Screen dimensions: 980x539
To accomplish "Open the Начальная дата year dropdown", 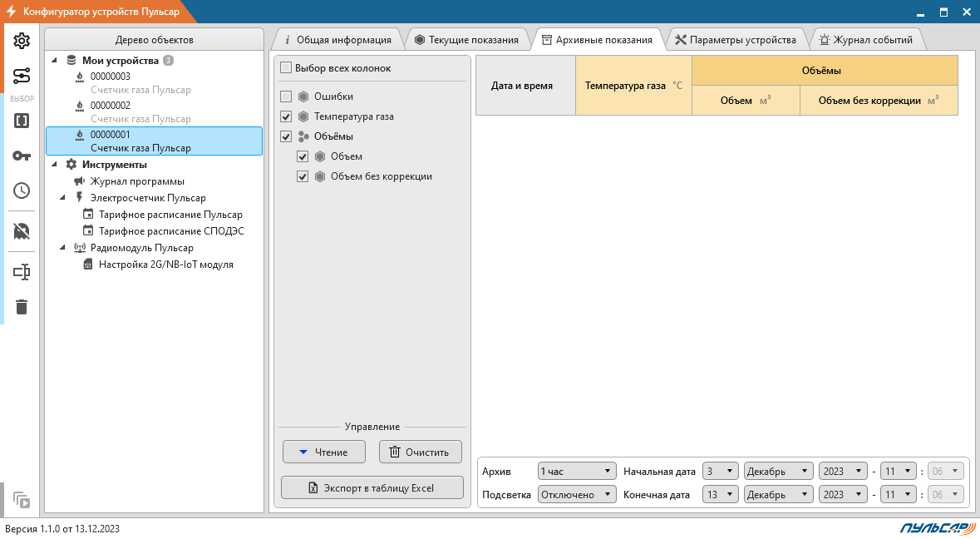I will click(x=843, y=472).
